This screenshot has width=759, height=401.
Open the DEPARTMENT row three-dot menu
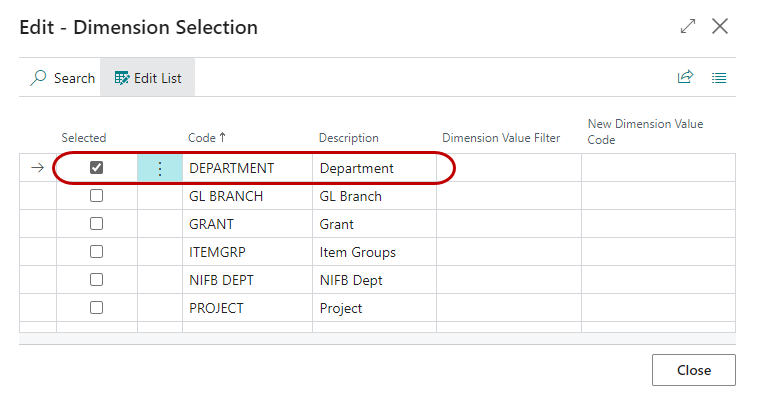tap(159, 169)
